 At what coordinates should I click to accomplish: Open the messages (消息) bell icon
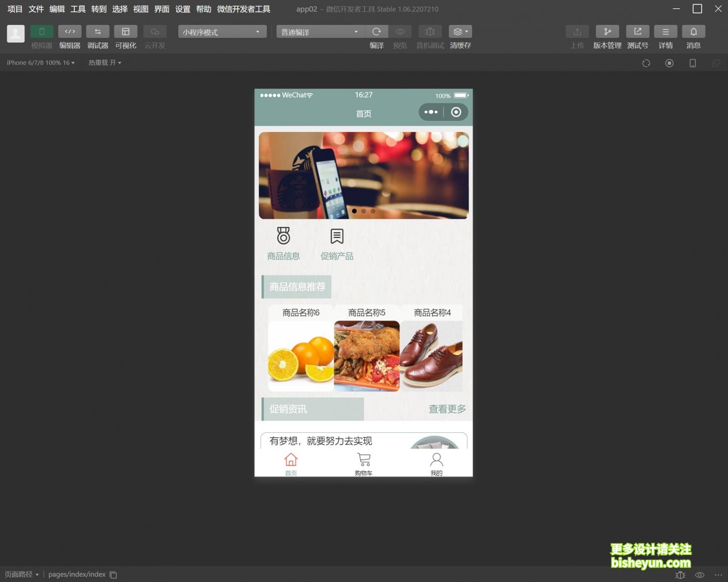(x=694, y=32)
